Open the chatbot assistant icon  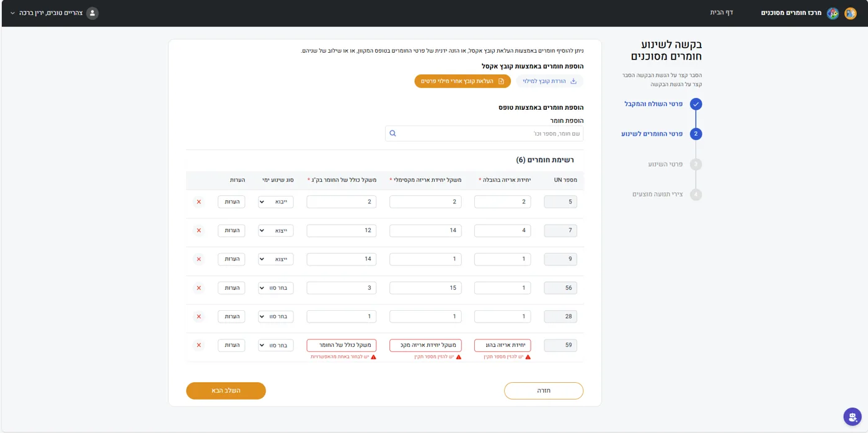point(852,417)
